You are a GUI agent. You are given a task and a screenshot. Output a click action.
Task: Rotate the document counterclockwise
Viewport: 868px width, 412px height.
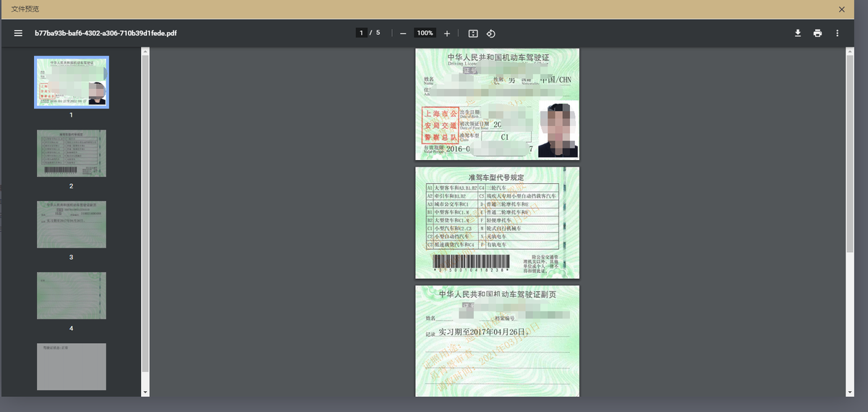pyautogui.click(x=490, y=33)
